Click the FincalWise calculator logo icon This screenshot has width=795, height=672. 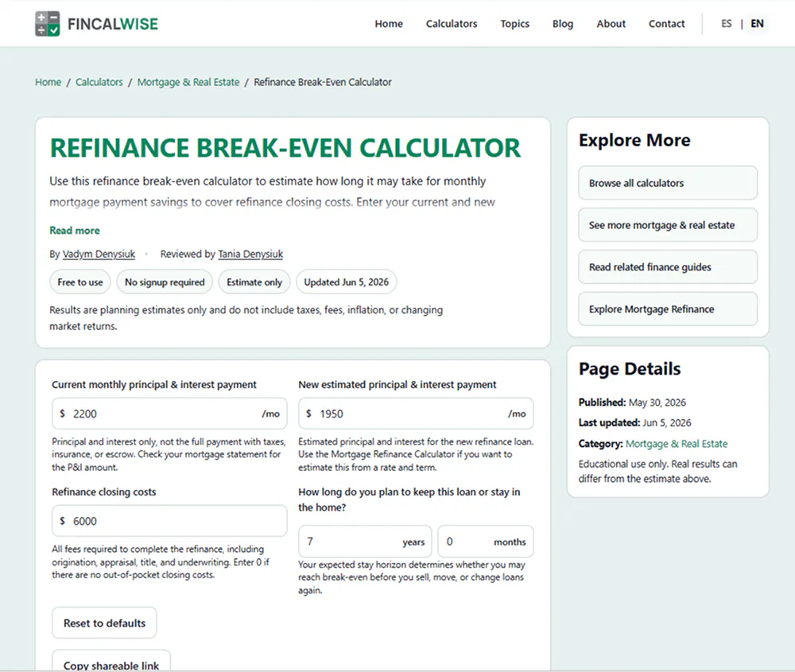48,24
